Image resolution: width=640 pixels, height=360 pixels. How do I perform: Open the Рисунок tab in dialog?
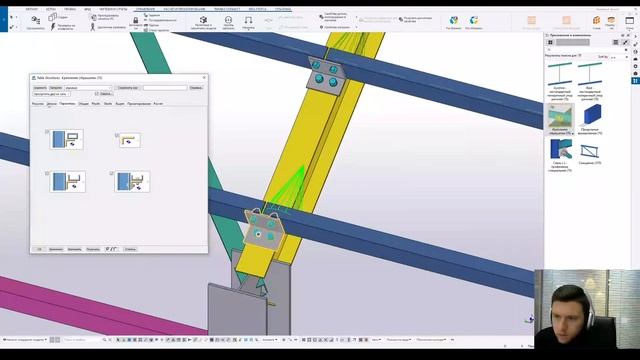click(x=38, y=104)
